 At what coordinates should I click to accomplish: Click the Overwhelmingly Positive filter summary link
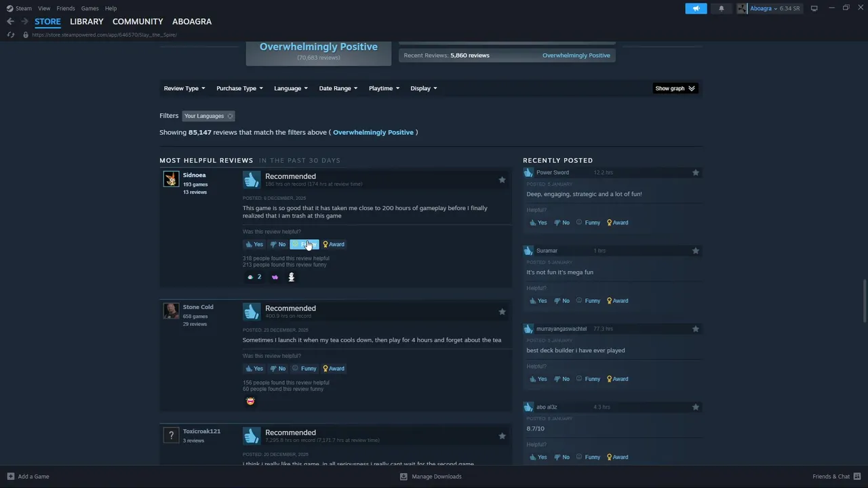[373, 133]
